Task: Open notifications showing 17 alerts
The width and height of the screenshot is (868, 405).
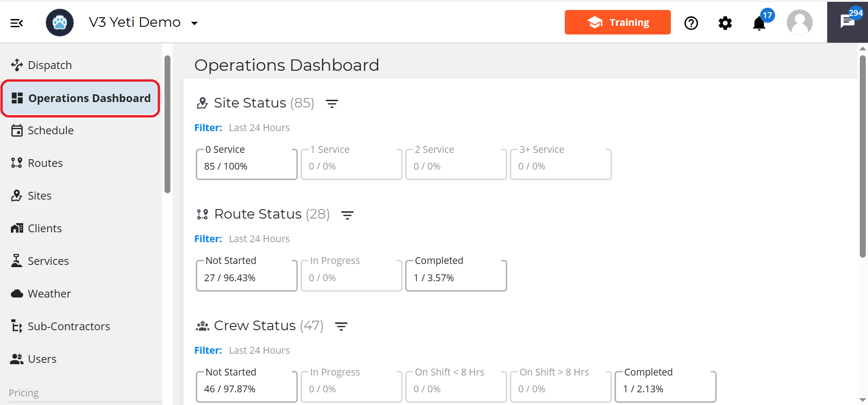Action: [758, 24]
